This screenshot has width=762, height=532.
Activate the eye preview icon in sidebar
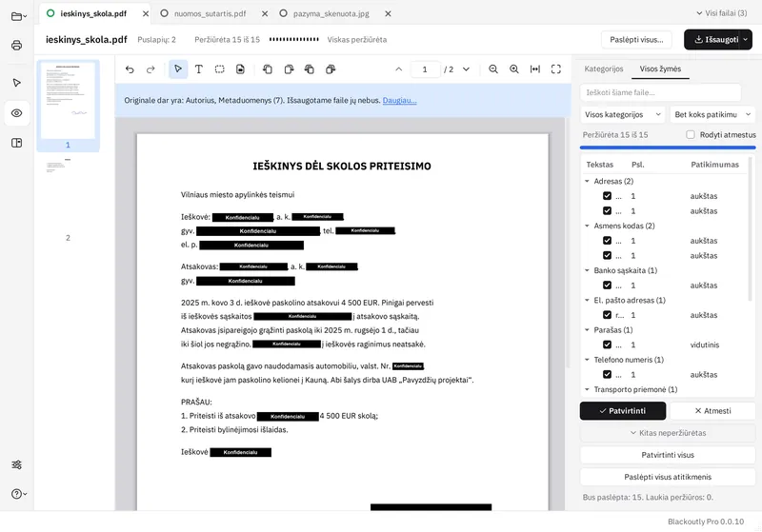coord(16,113)
